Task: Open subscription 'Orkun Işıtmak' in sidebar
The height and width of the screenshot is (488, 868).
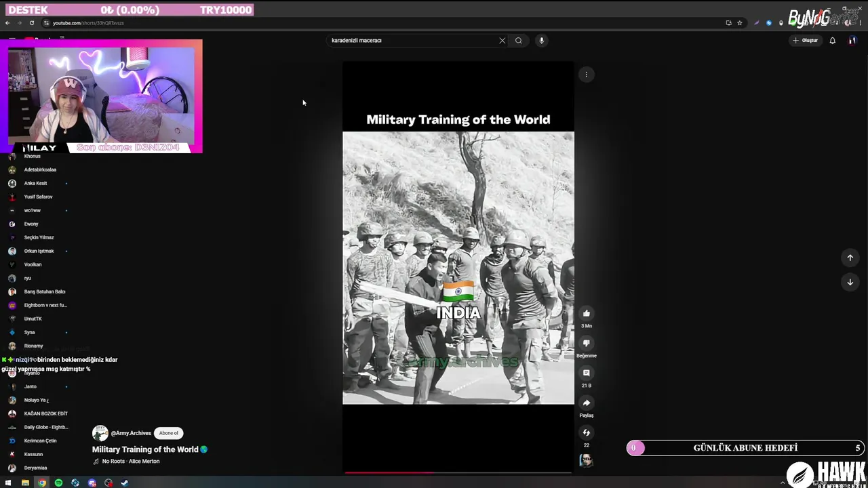Action: point(39,251)
